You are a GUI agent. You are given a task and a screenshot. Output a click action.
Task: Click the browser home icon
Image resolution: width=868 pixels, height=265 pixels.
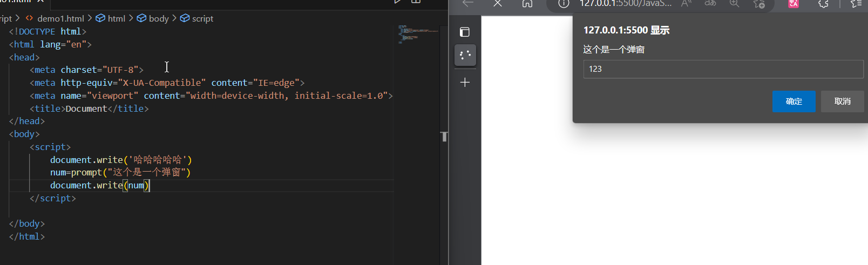527,4
